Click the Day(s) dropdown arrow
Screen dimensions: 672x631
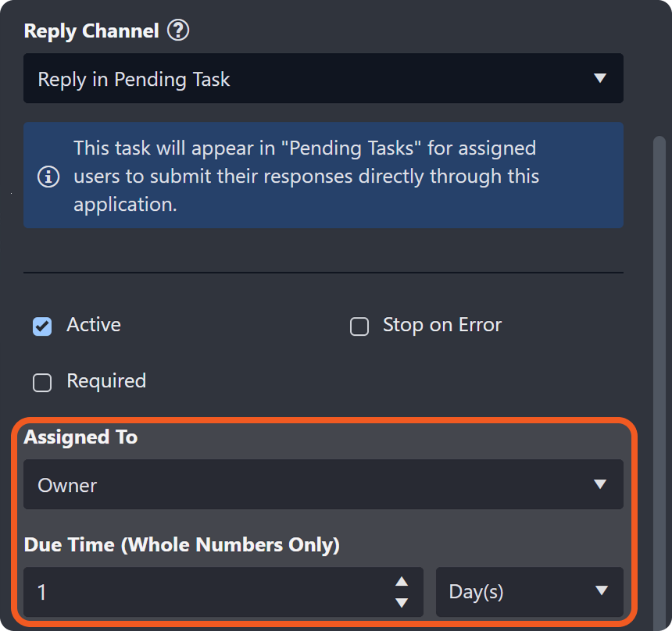tap(601, 590)
